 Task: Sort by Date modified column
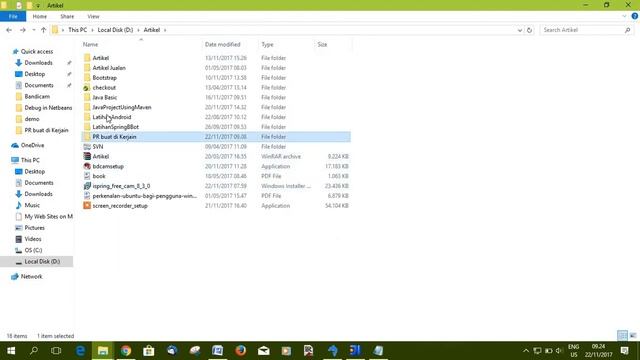click(222, 44)
